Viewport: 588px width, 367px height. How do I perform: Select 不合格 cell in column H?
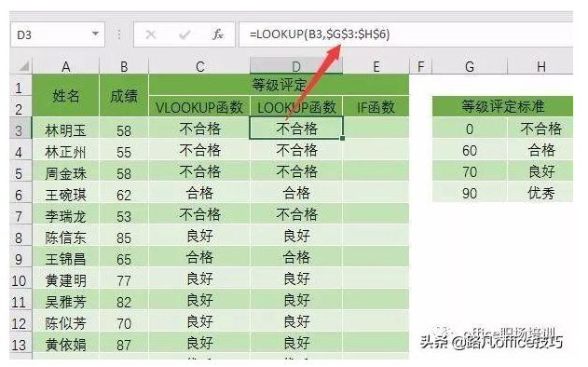coord(540,129)
